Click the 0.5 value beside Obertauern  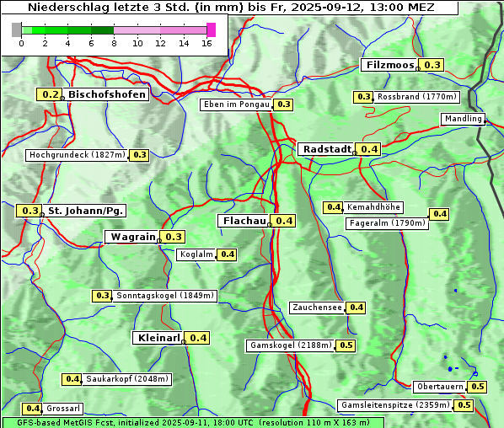click(x=477, y=387)
